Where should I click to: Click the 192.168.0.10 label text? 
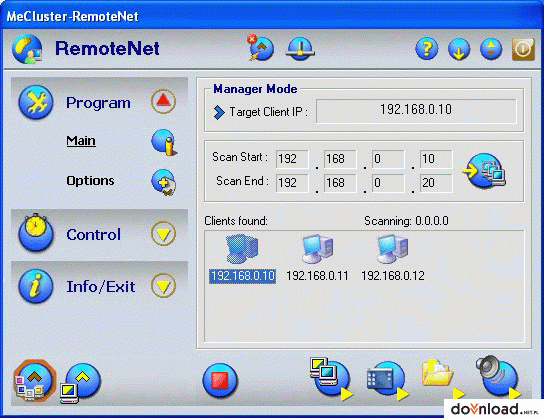(x=243, y=276)
